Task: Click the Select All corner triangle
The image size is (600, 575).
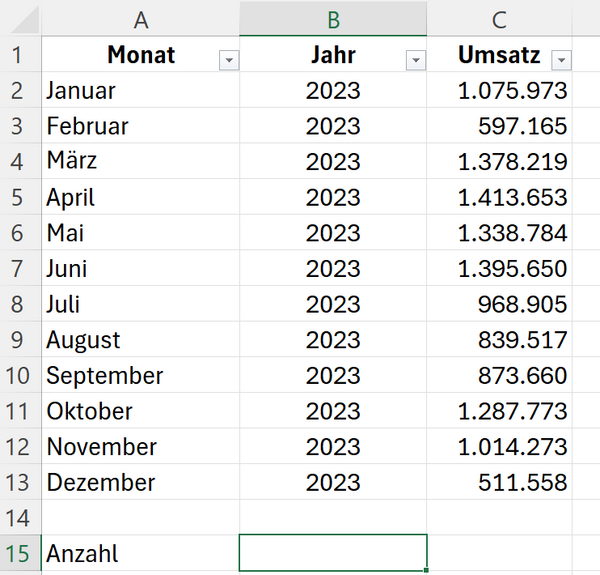Action: tap(25, 20)
